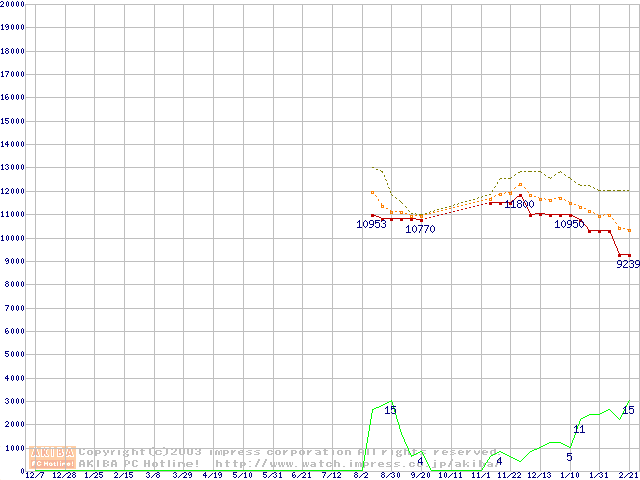Click the 11800 price data label
This screenshot has height=480, width=640.
(x=519, y=204)
